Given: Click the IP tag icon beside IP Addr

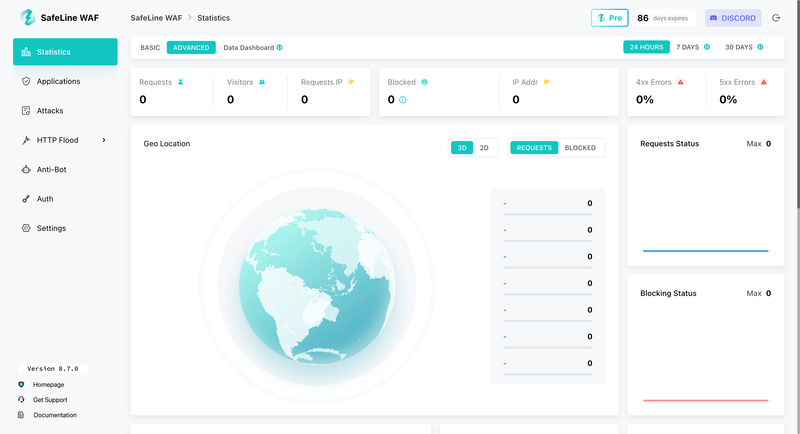Looking at the screenshot, I should (x=546, y=82).
